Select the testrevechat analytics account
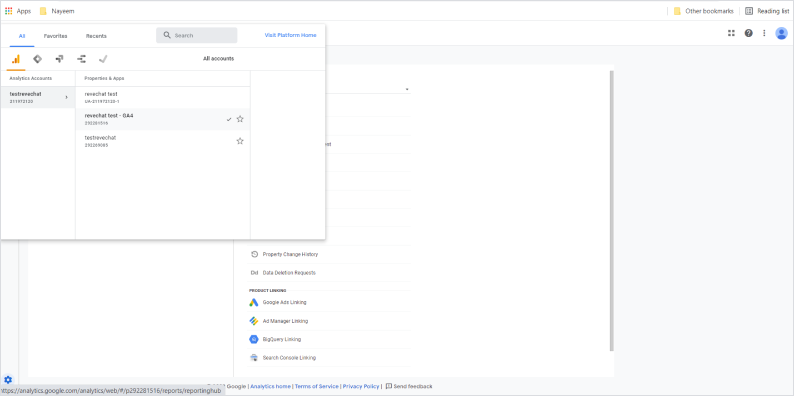Viewport: 794px width, 396px height. click(38, 97)
